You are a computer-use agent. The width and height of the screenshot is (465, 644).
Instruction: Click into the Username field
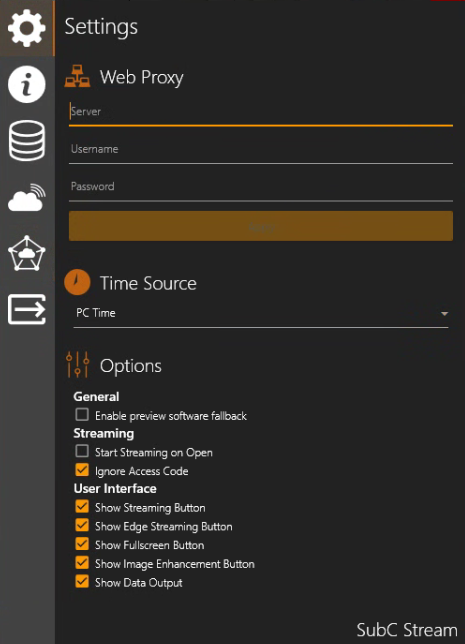click(x=261, y=150)
